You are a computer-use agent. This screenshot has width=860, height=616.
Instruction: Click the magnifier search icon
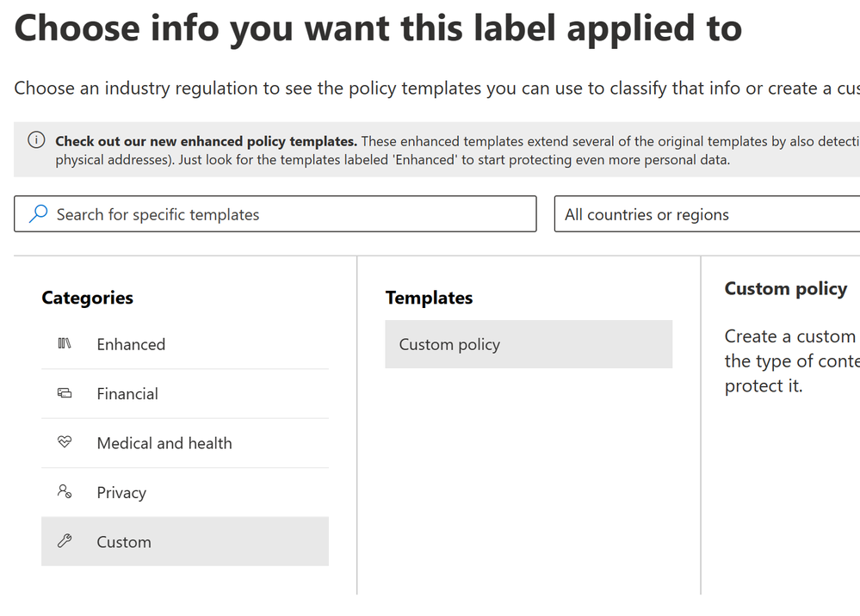click(x=38, y=213)
